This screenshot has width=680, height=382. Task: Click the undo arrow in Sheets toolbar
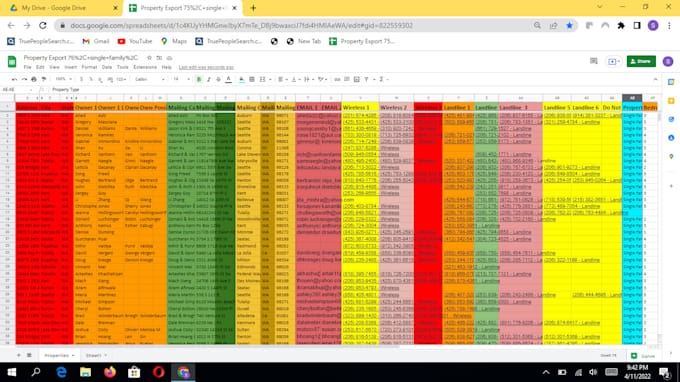(14, 79)
